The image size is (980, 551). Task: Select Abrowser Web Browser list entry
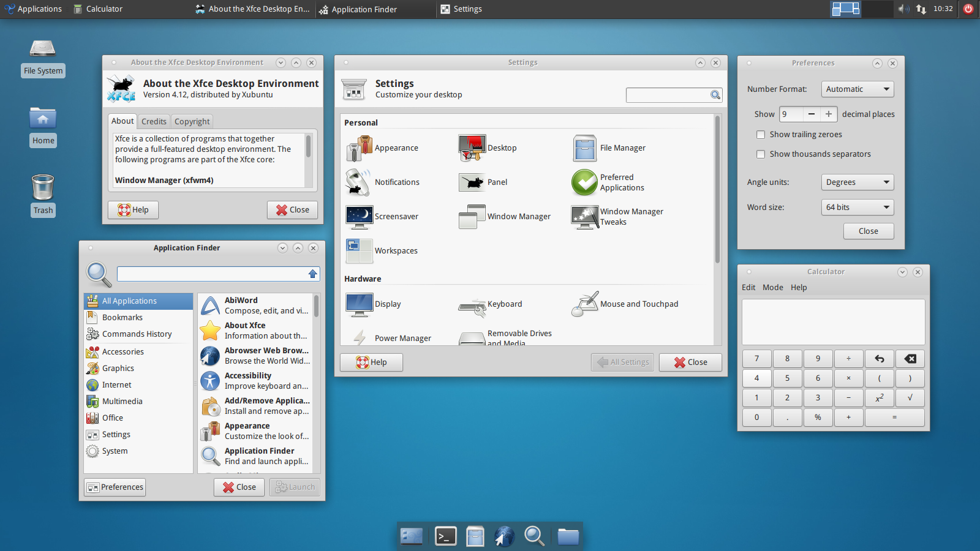click(255, 356)
